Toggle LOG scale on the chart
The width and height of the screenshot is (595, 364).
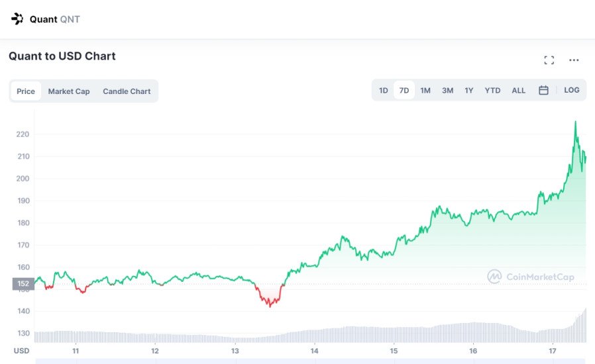(571, 90)
